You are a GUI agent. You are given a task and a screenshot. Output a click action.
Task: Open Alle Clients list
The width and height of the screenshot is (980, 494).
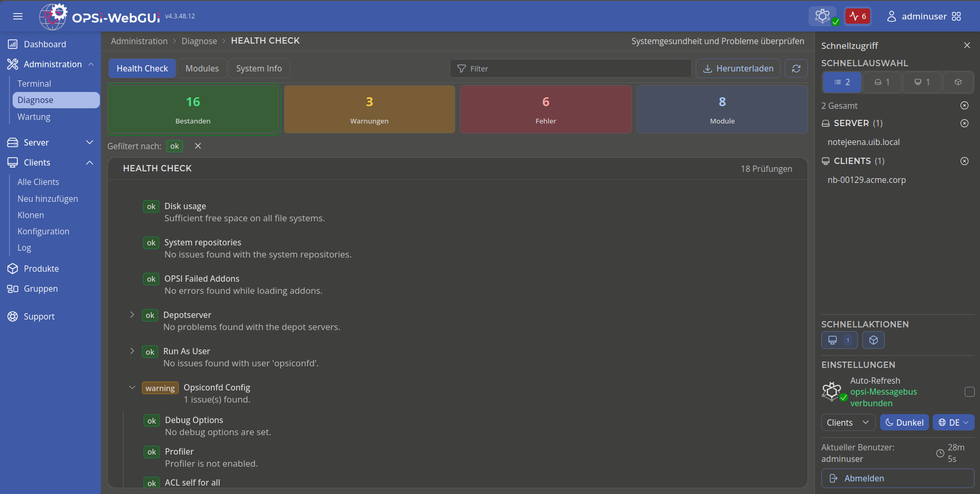pyautogui.click(x=38, y=182)
